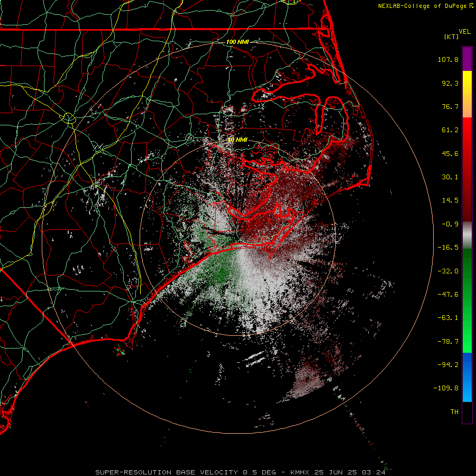Select the 92.3 scale value
Viewport: 476px width, 476px height.
[x=450, y=83]
